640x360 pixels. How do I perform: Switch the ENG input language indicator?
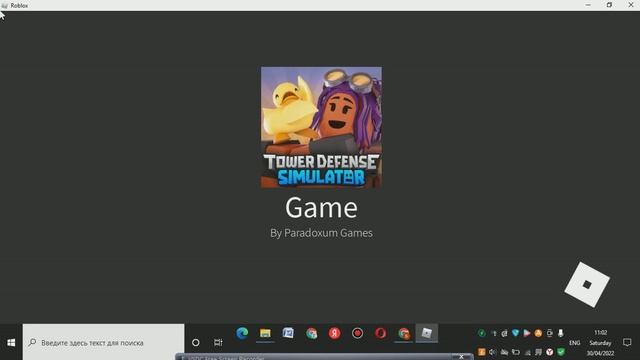575,343
